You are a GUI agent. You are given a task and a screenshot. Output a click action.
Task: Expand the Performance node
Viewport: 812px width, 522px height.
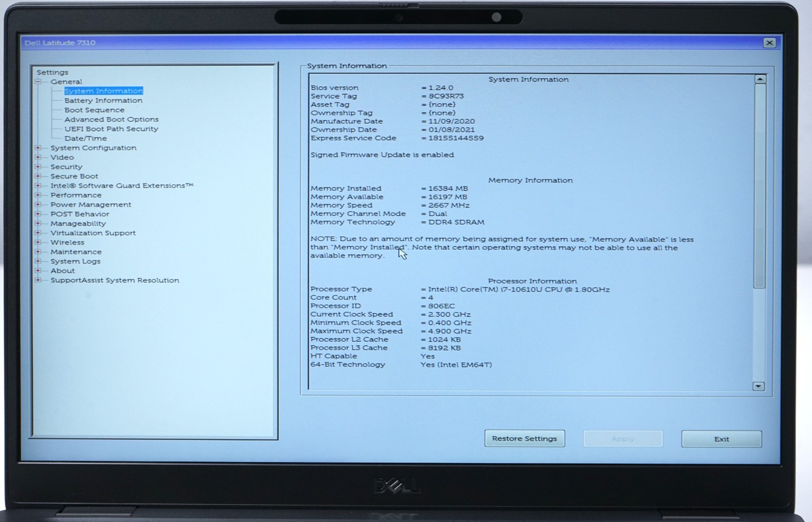tap(38, 195)
